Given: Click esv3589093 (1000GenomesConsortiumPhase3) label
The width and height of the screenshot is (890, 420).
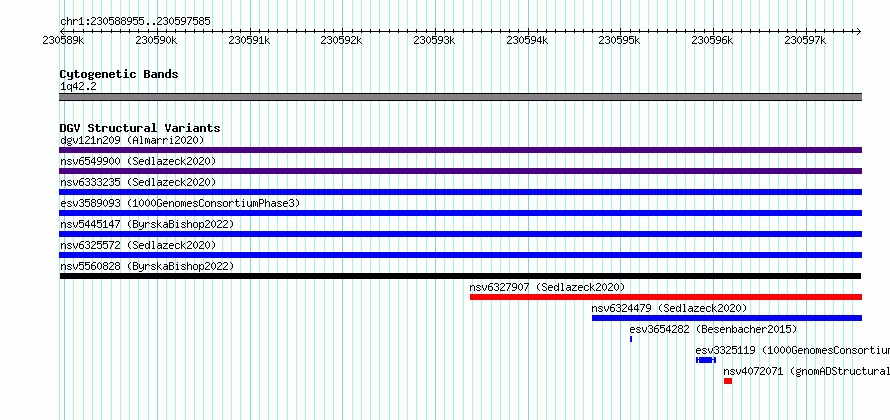Looking at the screenshot, I should click(x=180, y=203).
